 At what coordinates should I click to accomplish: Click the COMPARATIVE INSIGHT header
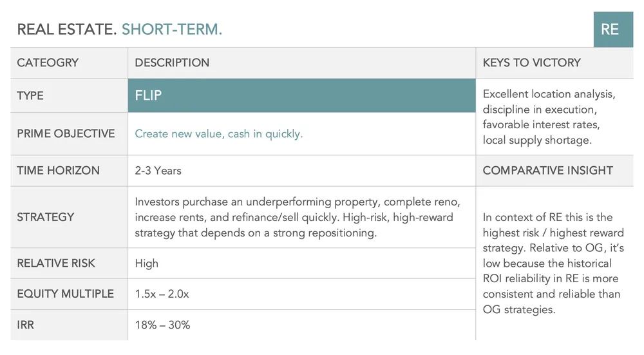click(x=547, y=171)
